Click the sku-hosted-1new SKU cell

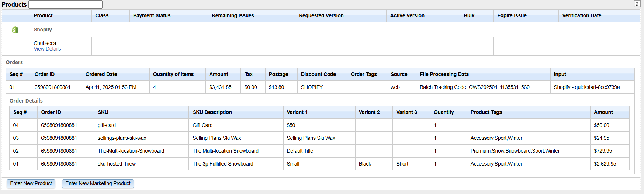click(117, 164)
